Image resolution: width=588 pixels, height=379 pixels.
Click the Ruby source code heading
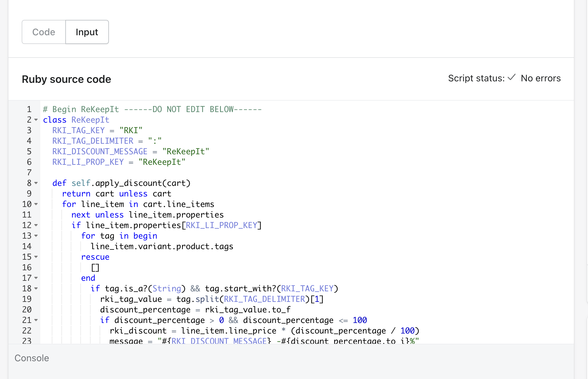[x=67, y=79]
